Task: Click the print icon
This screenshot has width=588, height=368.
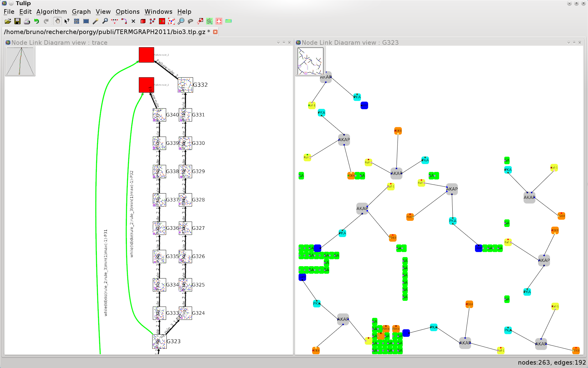Action: (x=27, y=21)
